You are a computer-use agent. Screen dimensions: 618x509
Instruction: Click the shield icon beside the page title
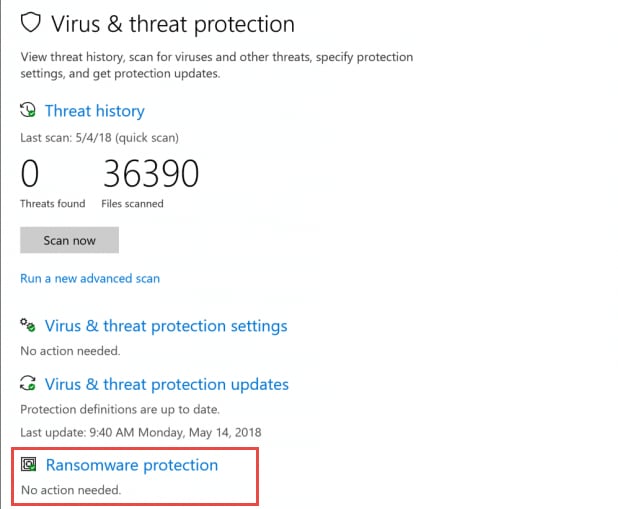(30, 23)
